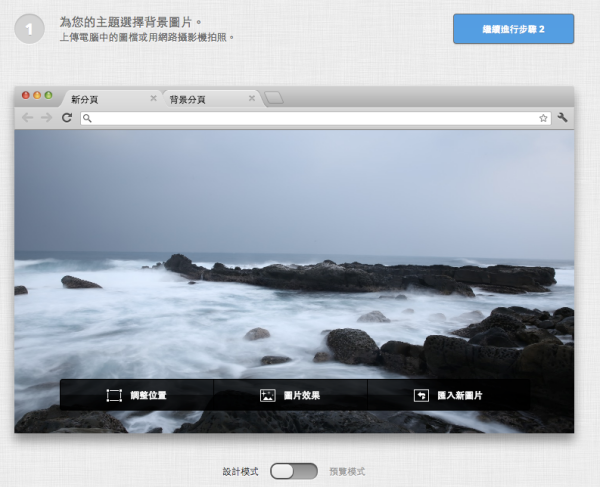
Task: Open a new tab with the blank tab button
Action: (x=274, y=98)
